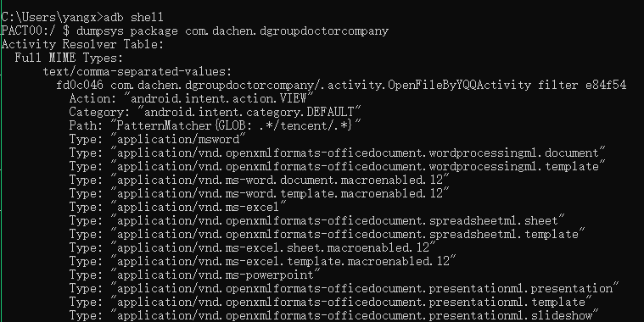
Task: Click the 'adb shell' command text
Action: tap(133, 17)
